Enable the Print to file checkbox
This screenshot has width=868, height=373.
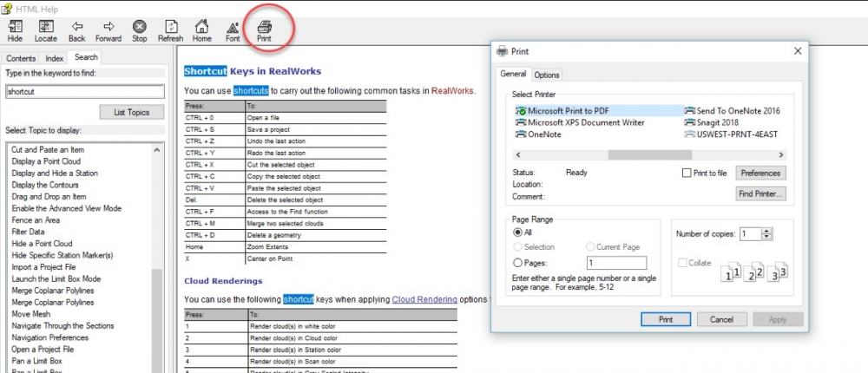click(x=687, y=173)
